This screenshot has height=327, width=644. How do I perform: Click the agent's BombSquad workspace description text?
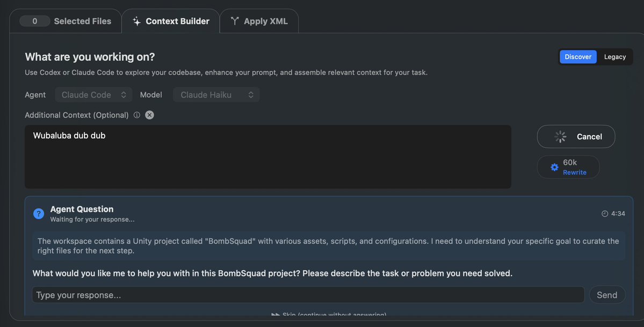tap(328, 246)
